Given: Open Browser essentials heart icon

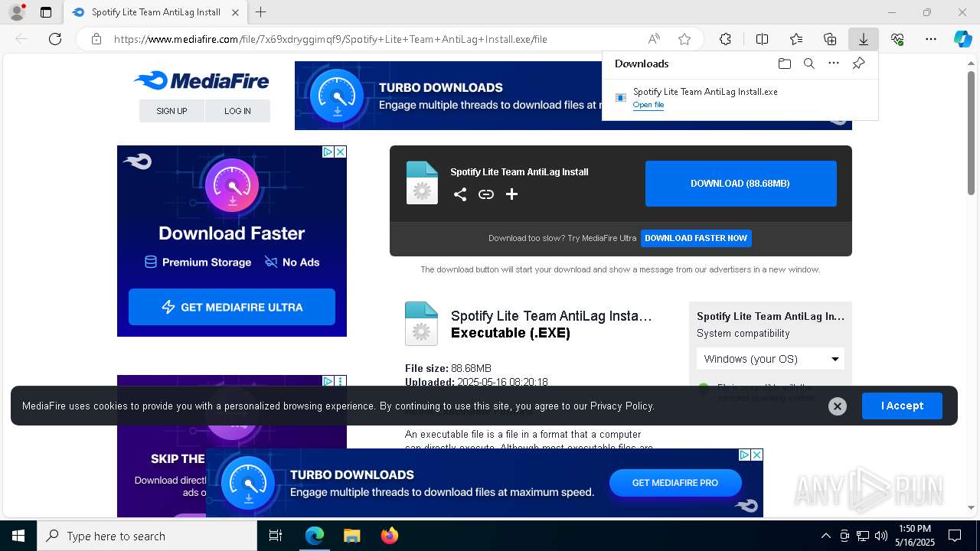Looking at the screenshot, I should click(x=897, y=39).
